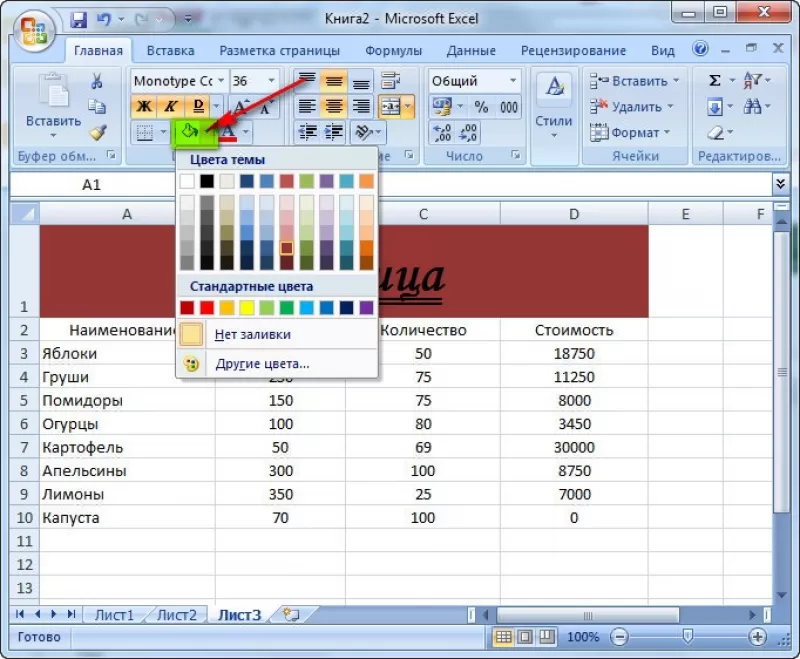Increase font size with large A icon
This screenshot has width=800, height=659.
tap(241, 107)
